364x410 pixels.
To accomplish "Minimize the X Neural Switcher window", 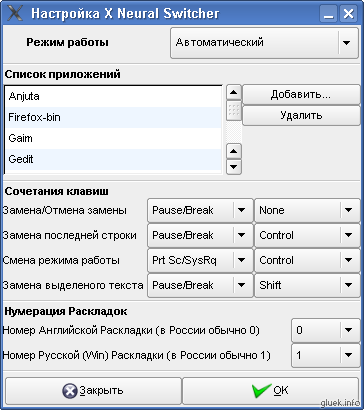I will coord(328,14).
